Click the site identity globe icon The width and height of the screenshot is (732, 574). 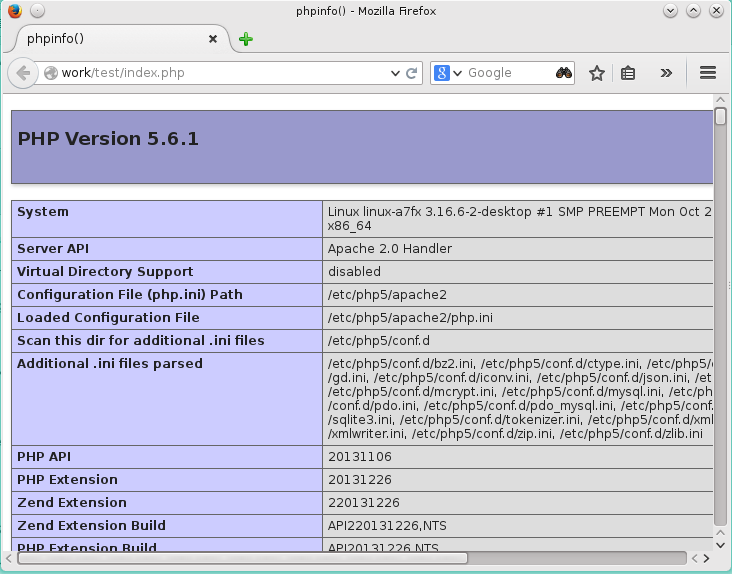51,73
